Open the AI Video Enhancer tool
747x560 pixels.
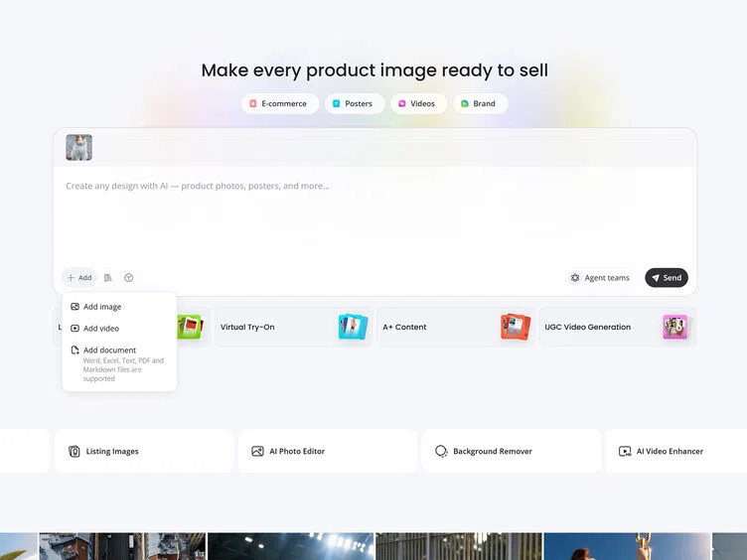[676, 451]
